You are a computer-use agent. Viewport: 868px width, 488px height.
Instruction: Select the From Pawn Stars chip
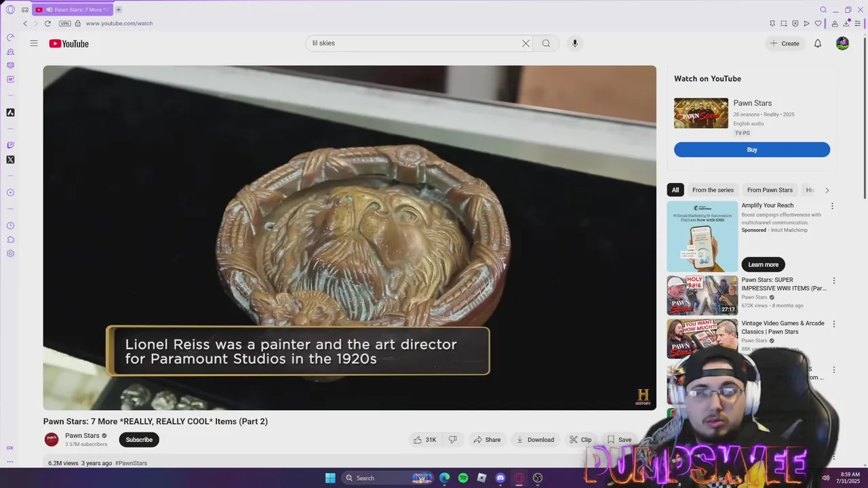pyautogui.click(x=770, y=190)
